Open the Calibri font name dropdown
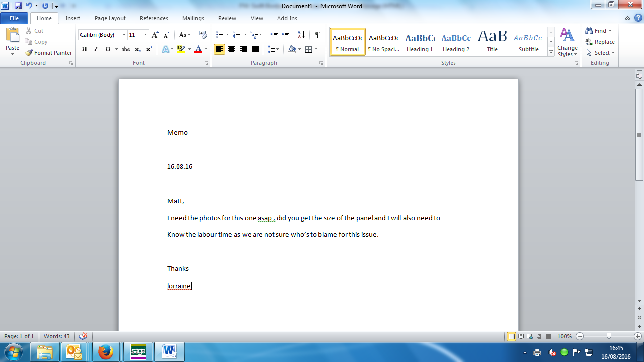644x362 pixels. [x=124, y=35]
